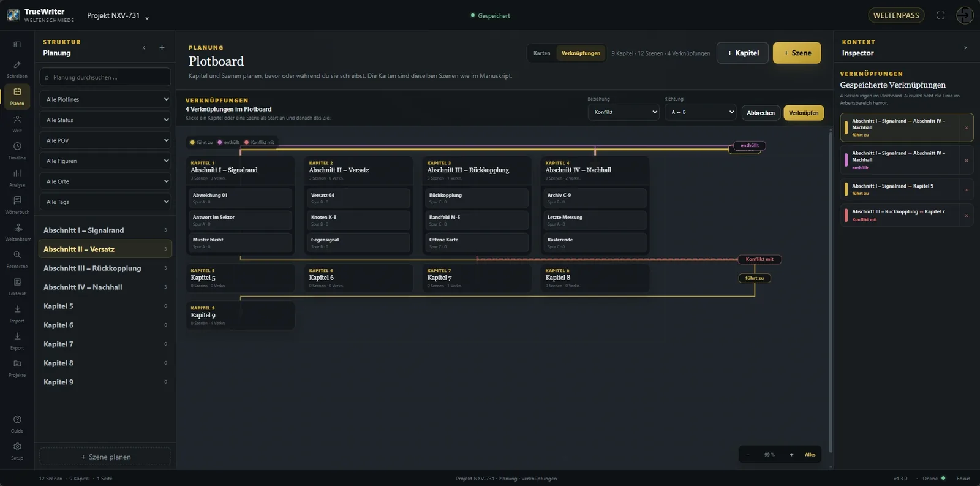Open the Setup gear icon

[x=17, y=451]
